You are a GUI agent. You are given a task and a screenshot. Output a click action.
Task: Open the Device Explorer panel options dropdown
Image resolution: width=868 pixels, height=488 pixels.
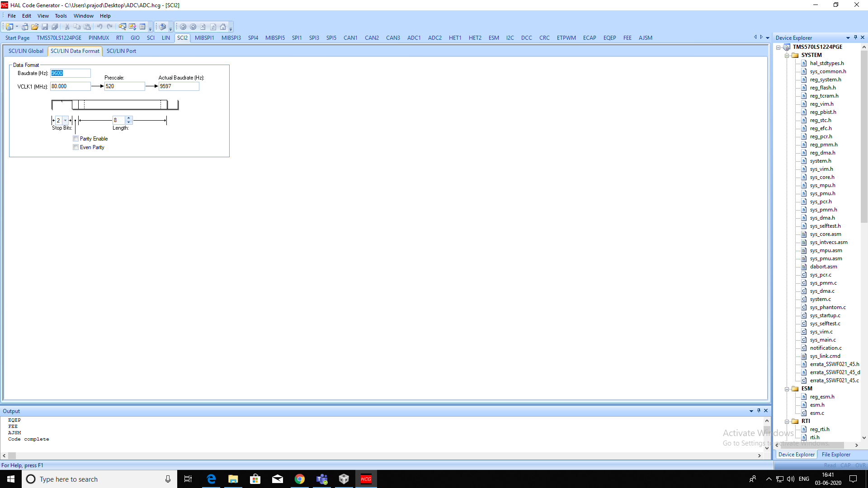click(x=848, y=38)
